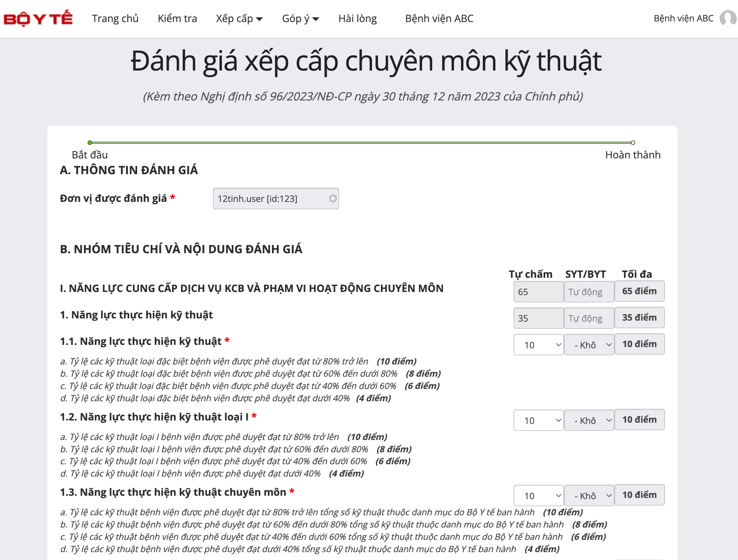Open SYT/BYT dropdown for criterion 1.1
The image size is (738, 560).
[589, 345]
